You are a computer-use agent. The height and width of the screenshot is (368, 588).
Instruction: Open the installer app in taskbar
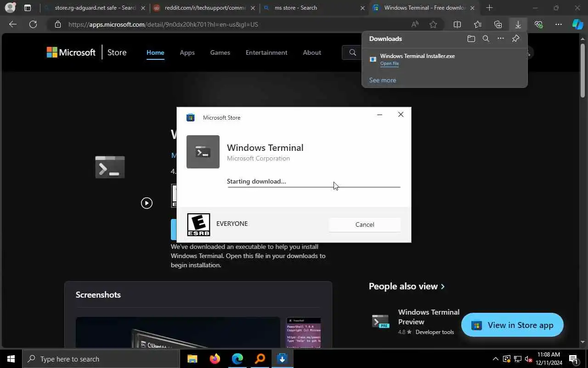click(282, 359)
